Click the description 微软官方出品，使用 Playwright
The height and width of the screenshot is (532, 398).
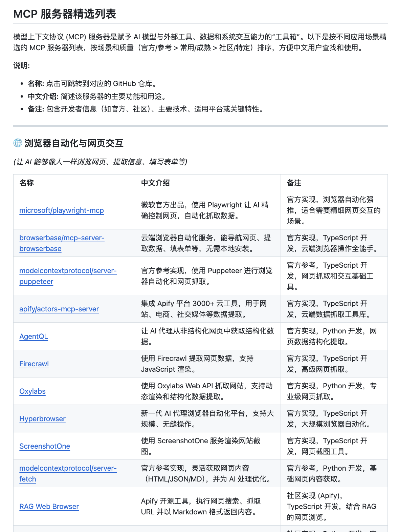click(x=205, y=210)
